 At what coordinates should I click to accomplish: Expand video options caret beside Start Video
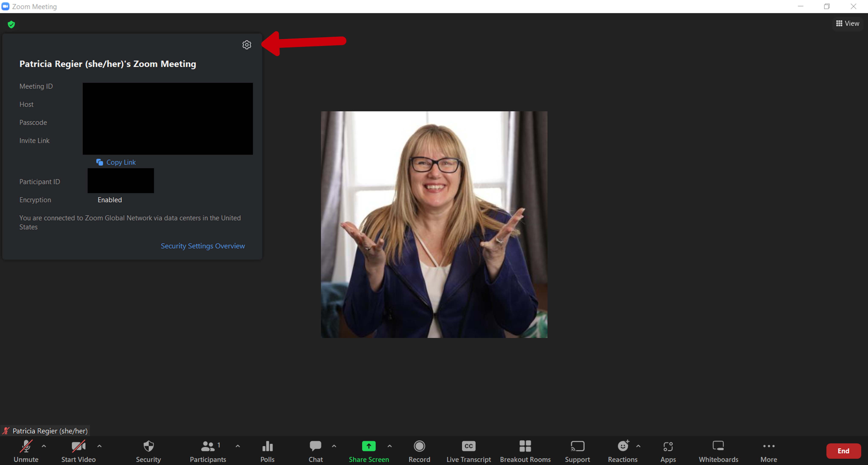tap(99, 446)
